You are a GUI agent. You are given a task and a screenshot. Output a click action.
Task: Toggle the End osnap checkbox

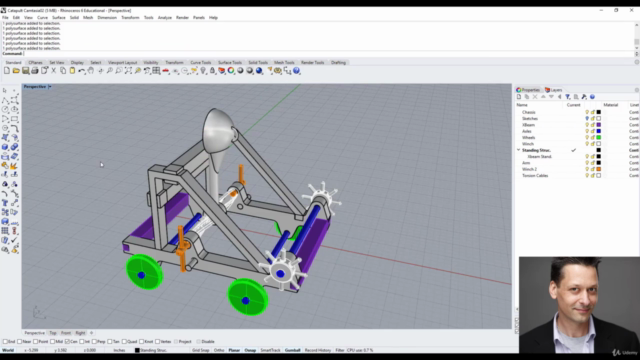pos(5,342)
